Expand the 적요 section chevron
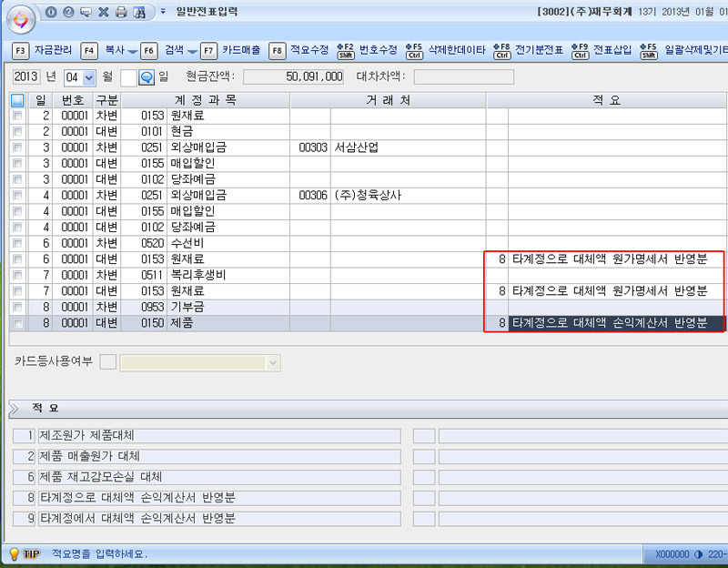Viewport: 728px width, 568px height. tap(14, 408)
